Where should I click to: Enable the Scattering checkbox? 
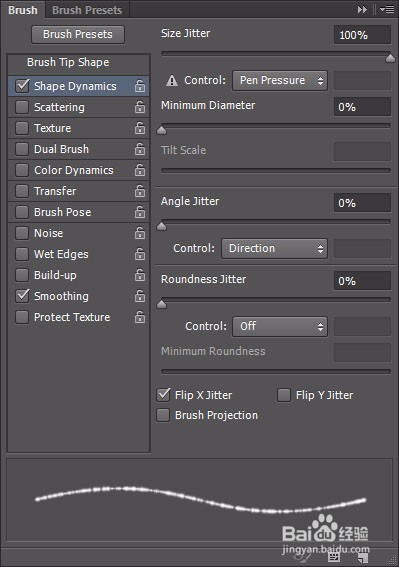tap(22, 107)
